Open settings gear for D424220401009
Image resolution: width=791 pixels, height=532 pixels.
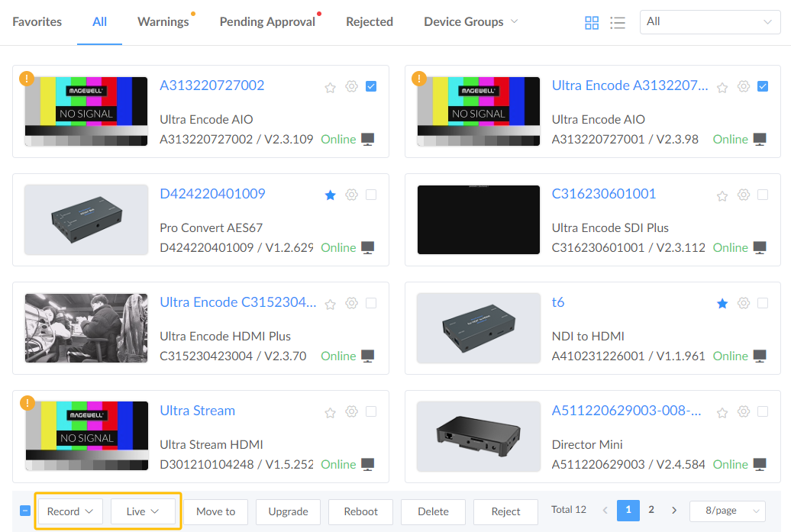tap(351, 195)
